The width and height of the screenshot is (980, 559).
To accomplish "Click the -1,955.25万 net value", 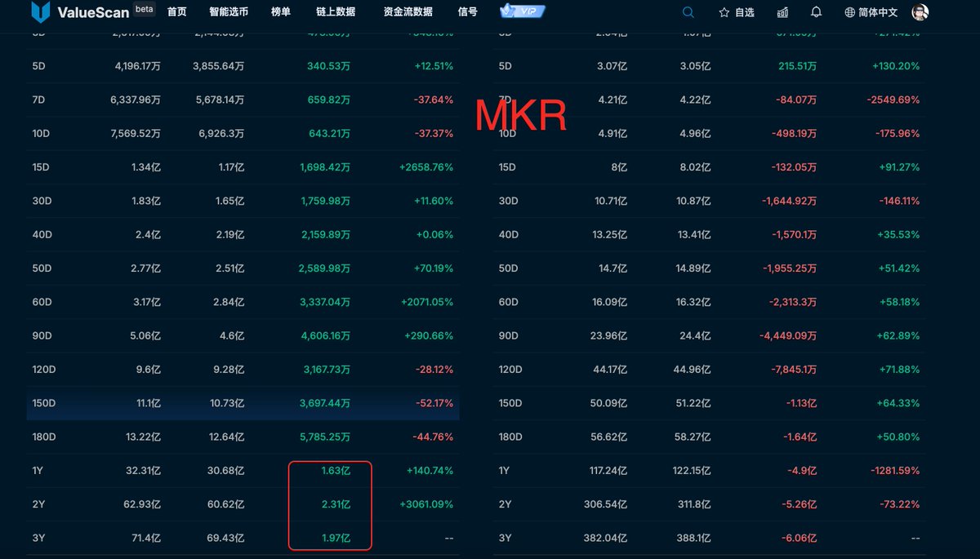I will click(790, 268).
